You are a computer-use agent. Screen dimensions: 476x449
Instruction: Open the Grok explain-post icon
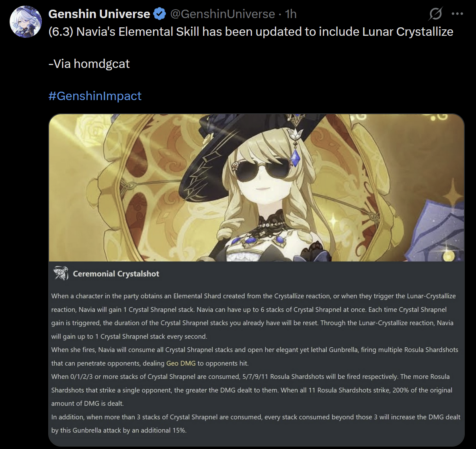(436, 14)
